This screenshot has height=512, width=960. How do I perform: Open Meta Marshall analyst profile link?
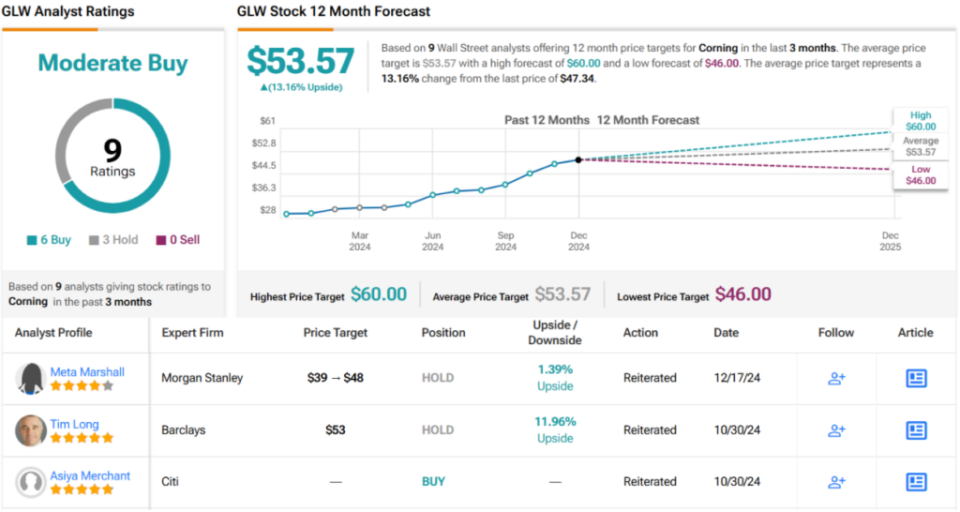tap(87, 372)
